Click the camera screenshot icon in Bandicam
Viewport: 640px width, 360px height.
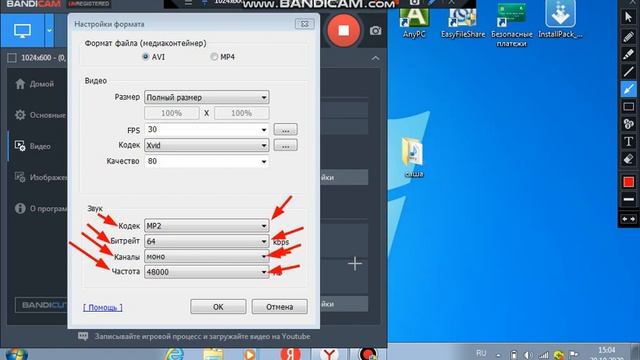(x=376, y=31)
